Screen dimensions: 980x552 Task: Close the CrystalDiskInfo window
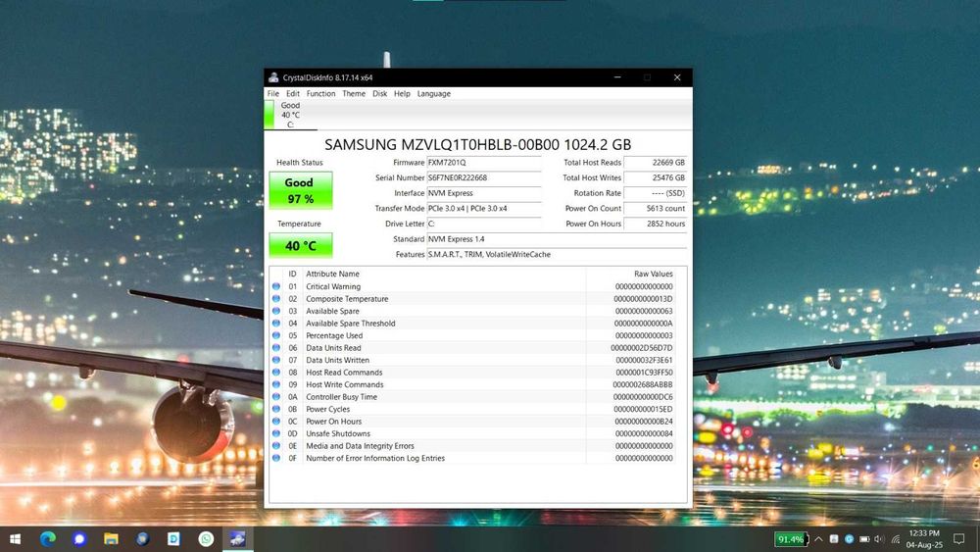(677, 77)
